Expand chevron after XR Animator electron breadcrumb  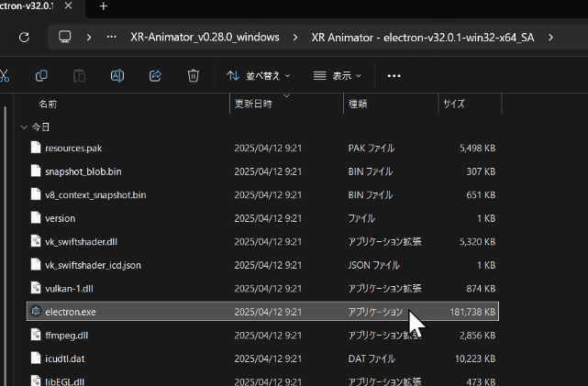pos(549,38)
